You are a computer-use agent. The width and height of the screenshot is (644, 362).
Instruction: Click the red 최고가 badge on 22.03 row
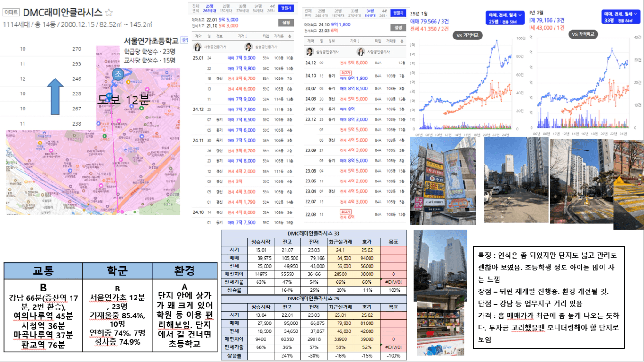[345, 211]
